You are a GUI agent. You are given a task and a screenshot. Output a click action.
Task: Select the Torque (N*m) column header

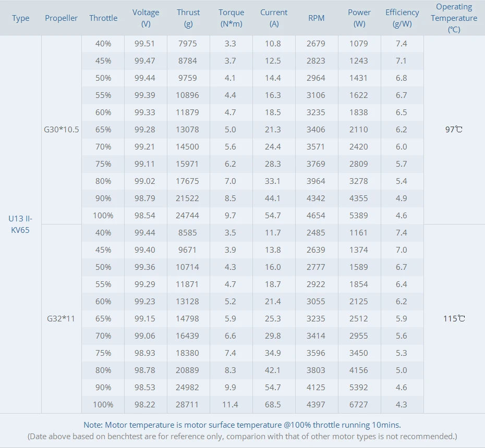[x=231, y=18]
